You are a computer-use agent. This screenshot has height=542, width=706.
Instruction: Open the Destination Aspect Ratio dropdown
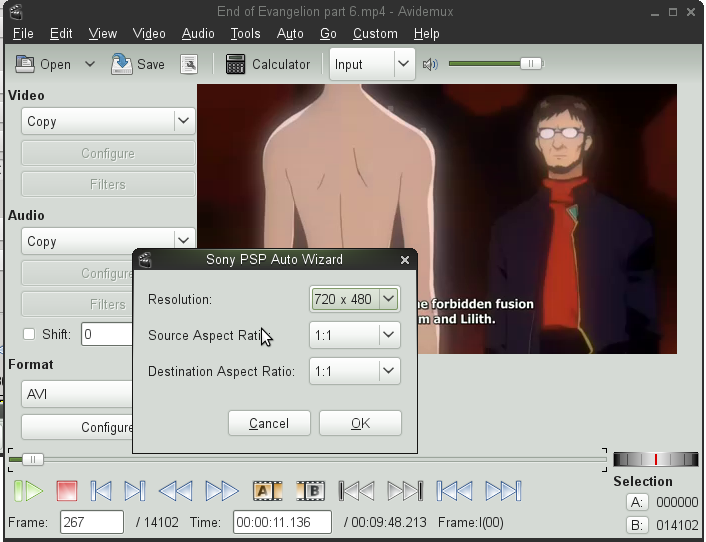[x=354, y=371]
